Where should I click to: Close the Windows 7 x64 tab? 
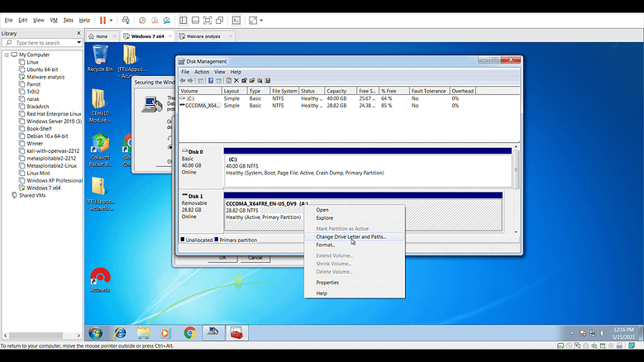pos(170,36)
